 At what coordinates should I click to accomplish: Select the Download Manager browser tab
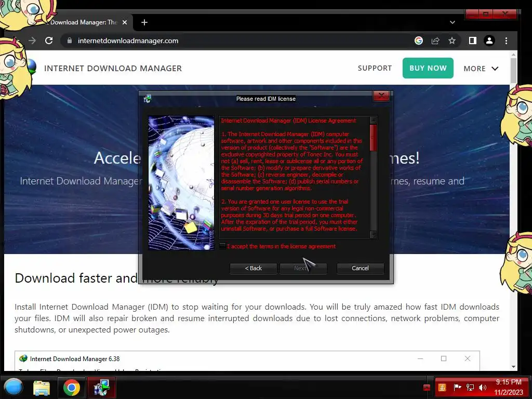tap(83, 22)
